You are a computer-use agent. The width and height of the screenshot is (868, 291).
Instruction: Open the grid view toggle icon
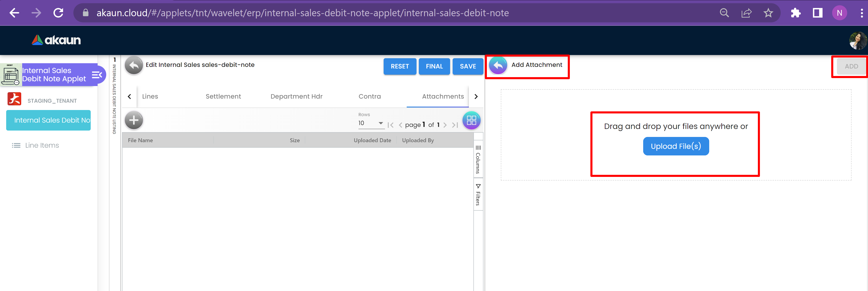click(x=471, y=120)
